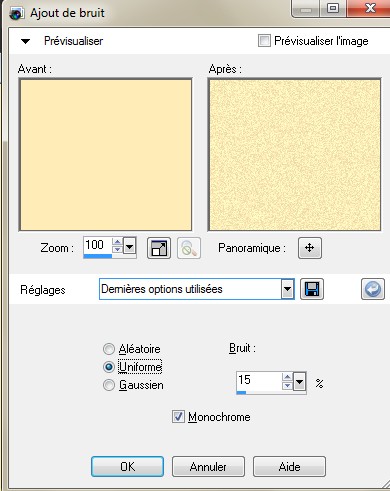Click the fit-preview-to-window icon

[x=159, y=248]
